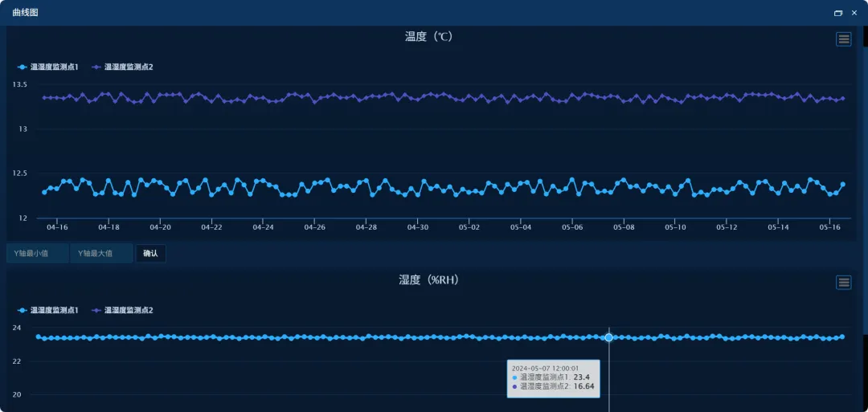Hide 温湿度监测点2 series in temperature legend

[122, 67]
